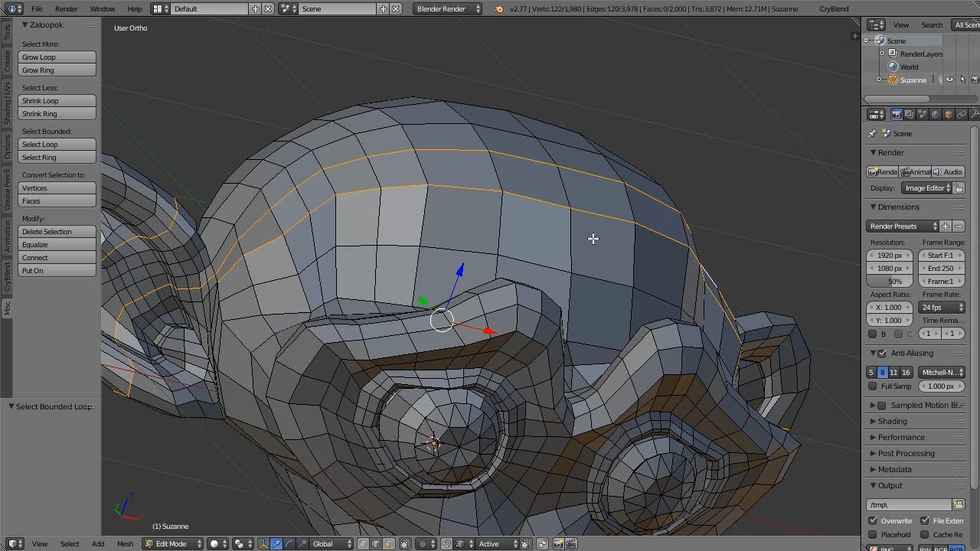Open the file browser for output path
Viewport: 980px width, 551px height.
coord(958,505)
